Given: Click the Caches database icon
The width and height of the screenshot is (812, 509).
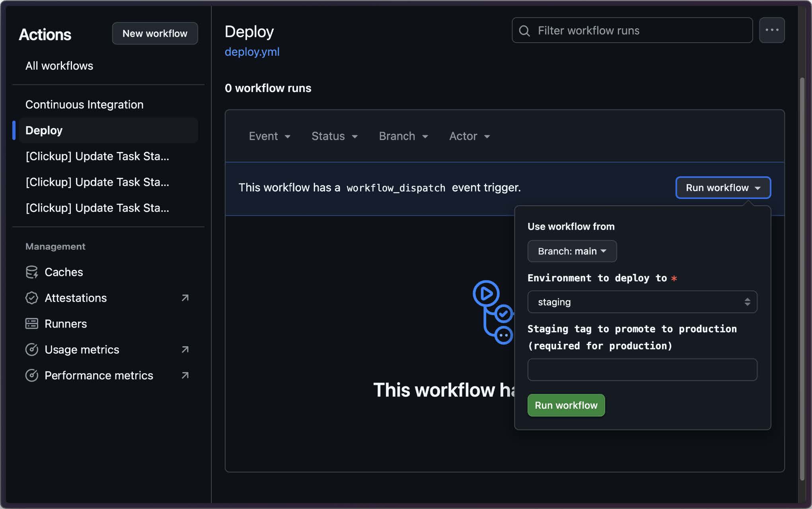Looking at the screenshot, I should [31, 272].
